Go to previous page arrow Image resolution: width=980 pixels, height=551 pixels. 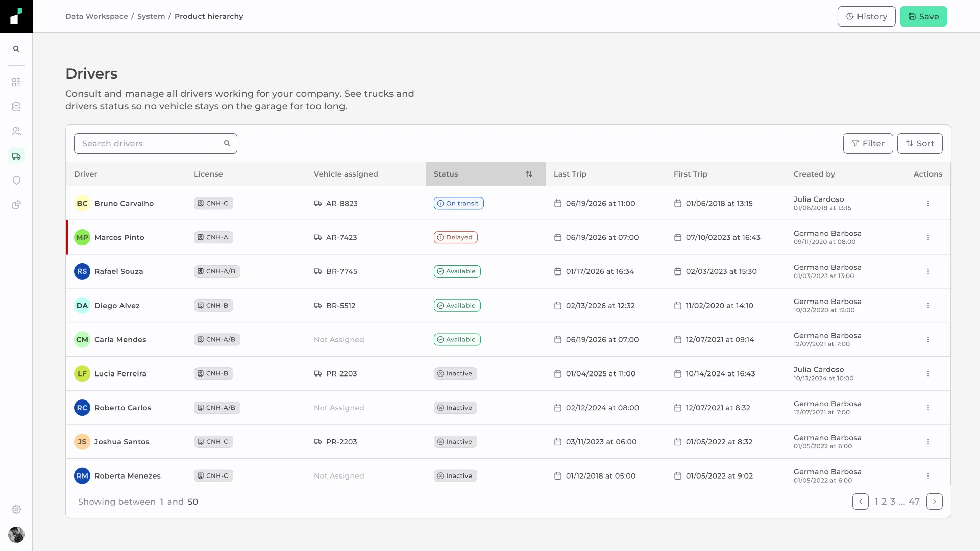click(861, 502)
